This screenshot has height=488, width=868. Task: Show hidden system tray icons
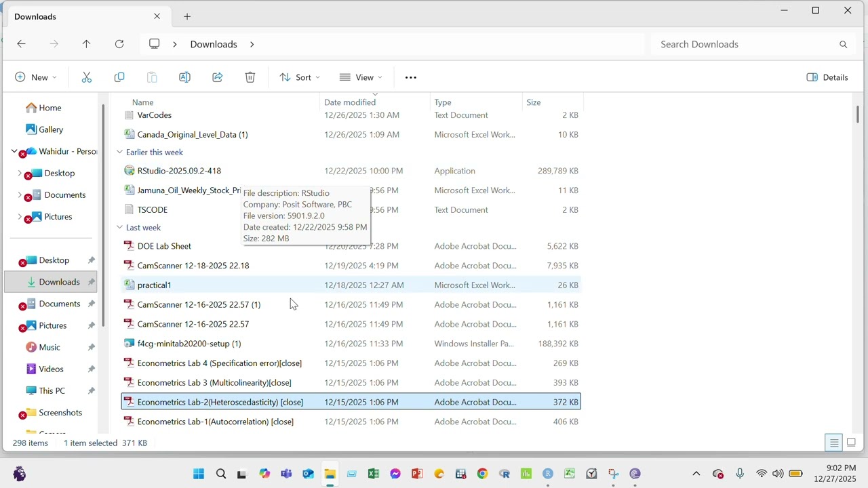[696, 474]
